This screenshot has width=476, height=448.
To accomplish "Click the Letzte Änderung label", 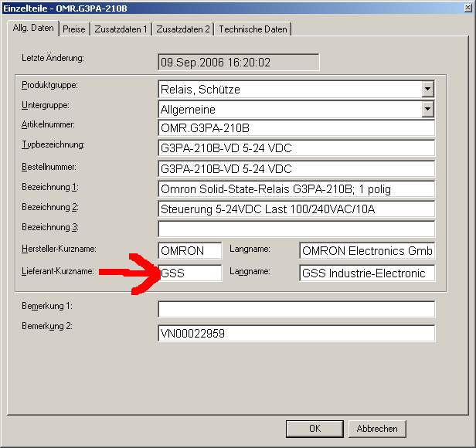I will pos(53,58).
